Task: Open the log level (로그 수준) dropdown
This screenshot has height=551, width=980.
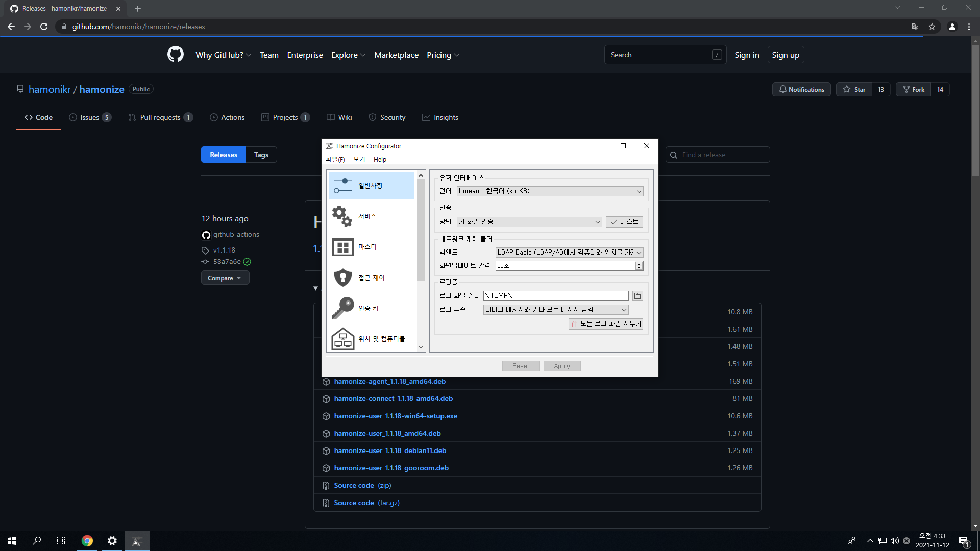Action: [x=556, y=310]
